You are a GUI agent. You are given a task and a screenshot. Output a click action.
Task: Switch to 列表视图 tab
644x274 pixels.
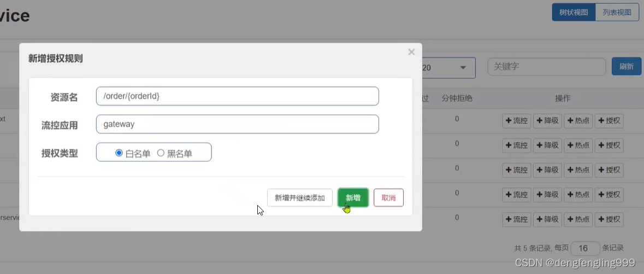(617, 12)
